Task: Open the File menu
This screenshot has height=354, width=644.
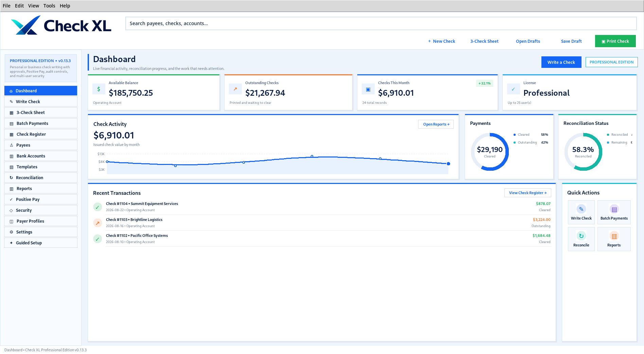Action: click(6, 6)
